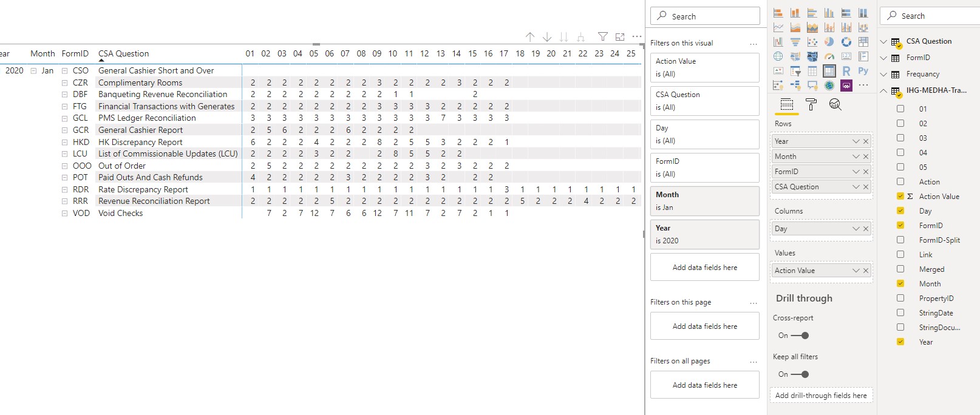Image resolution: width=980 pixels, height=415 pixels.
Task: Click the visual filter funnel icon
Action: (x=602, y=37)
